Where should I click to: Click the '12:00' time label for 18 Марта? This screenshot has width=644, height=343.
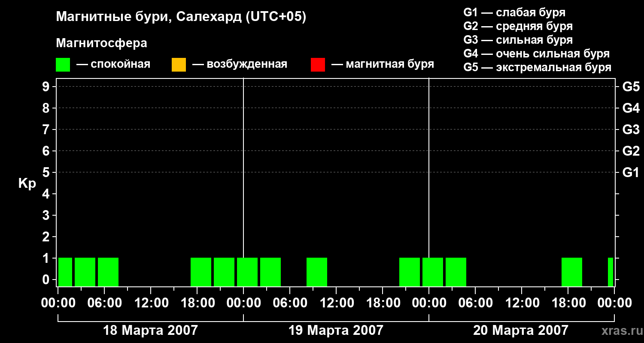point(151,303)
